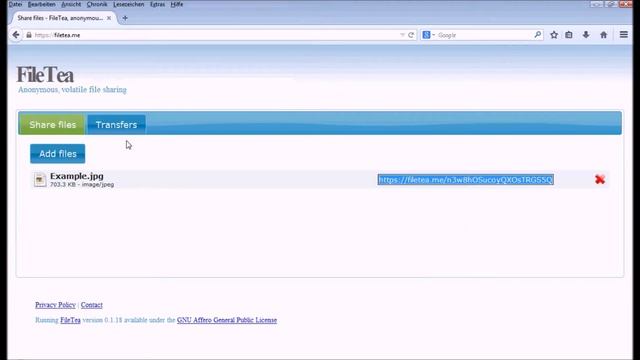Viewport: 640px width, 360px height.
Task: Click the FileTea logo heading
Action: pos(45,75)
